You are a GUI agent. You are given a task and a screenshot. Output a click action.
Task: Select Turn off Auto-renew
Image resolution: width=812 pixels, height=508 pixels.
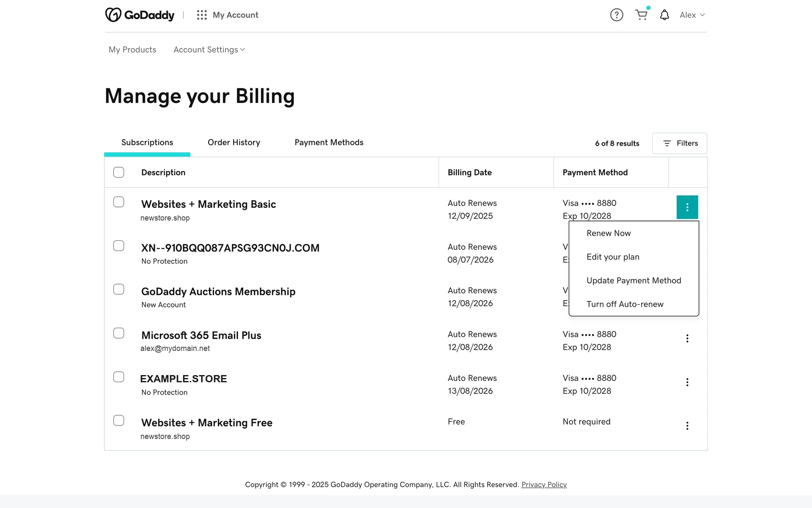[634, 304]
